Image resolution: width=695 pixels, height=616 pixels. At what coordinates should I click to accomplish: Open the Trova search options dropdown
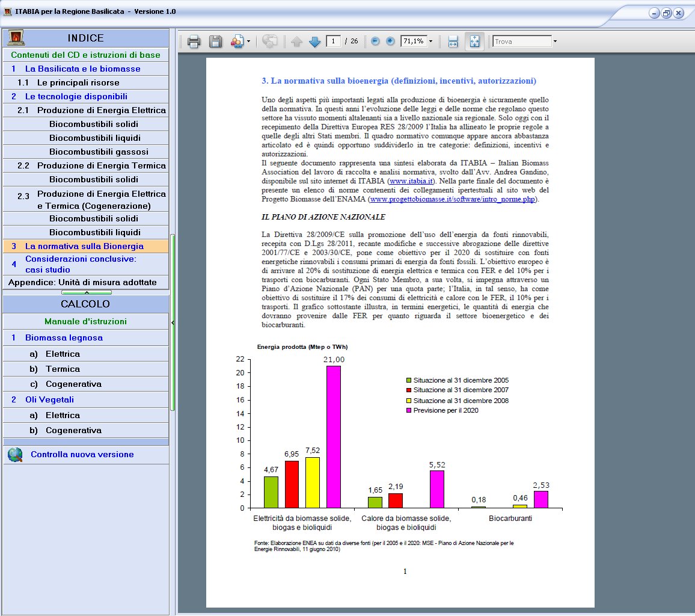(x=555, y=42)
